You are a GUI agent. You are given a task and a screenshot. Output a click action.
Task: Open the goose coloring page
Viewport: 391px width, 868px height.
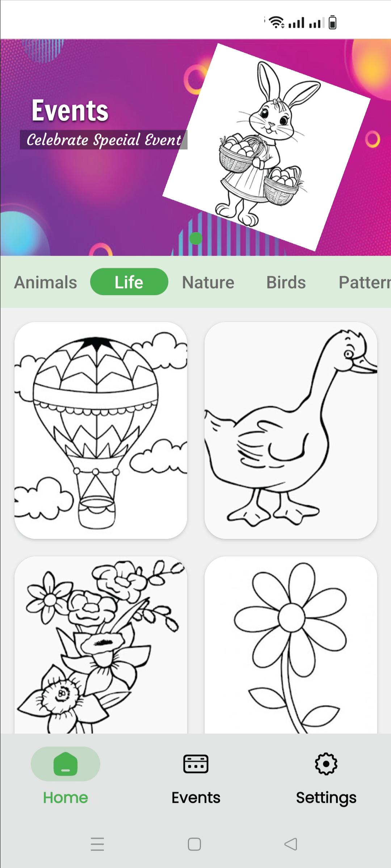tap(291, 430)
